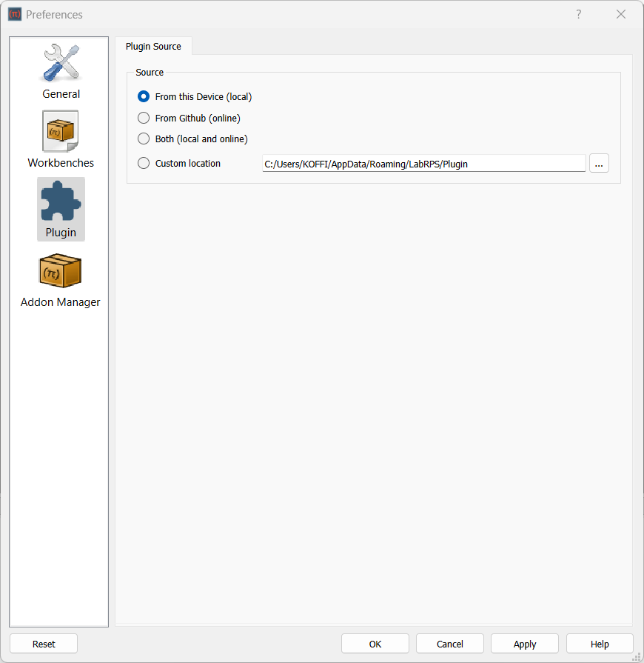Open the General preferences page
The height and width of the screenshot is (663, 644).
coord(61,70)
